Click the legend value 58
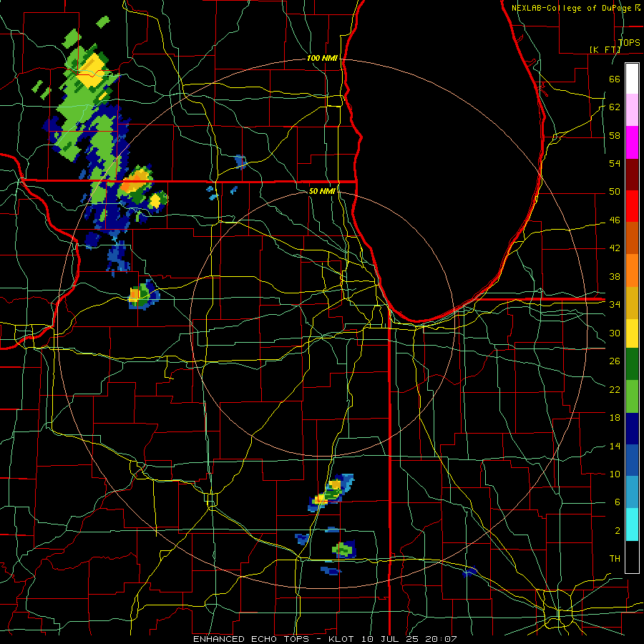 tap(615, 135)
